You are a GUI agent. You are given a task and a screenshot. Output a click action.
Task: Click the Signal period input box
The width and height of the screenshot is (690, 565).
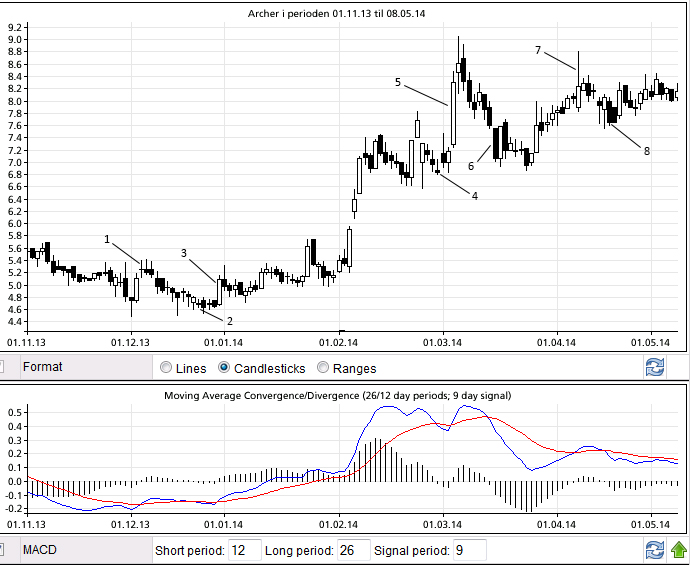pos(468,550)
